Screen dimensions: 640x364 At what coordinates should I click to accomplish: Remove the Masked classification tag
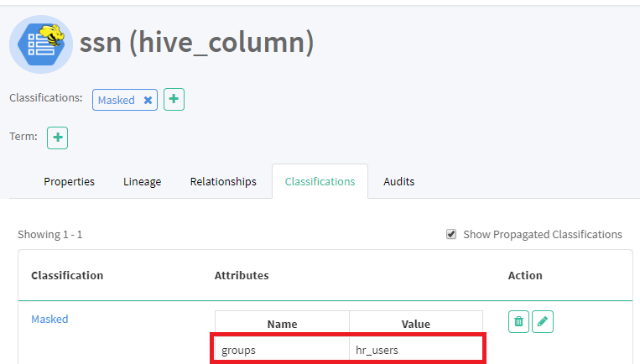(x=148, y=100)
